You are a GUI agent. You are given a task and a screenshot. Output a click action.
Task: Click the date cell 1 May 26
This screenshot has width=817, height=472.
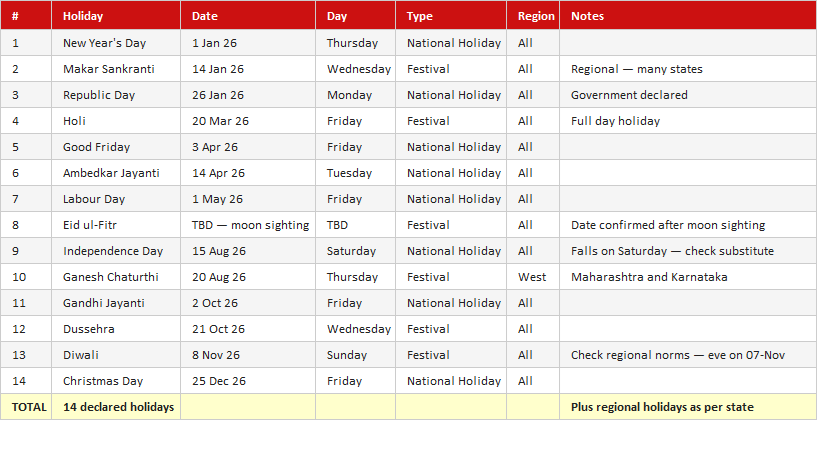click(x=247, y=199)
